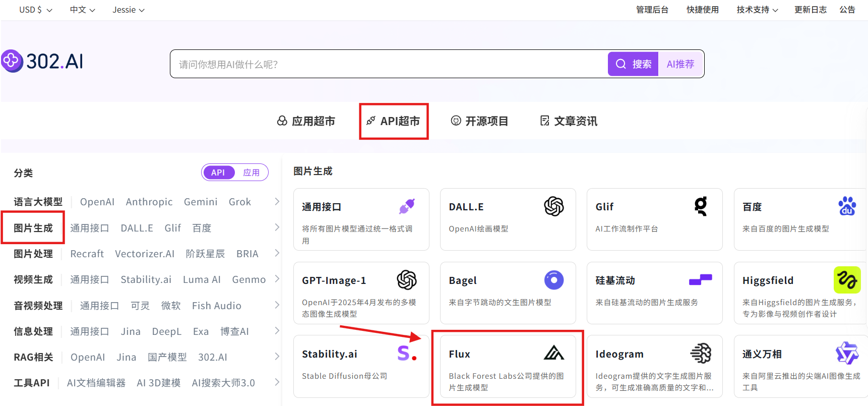868x406 pixels.
Task: Click the Baidu paw icon on 百度 card
Action: point(847,206)
